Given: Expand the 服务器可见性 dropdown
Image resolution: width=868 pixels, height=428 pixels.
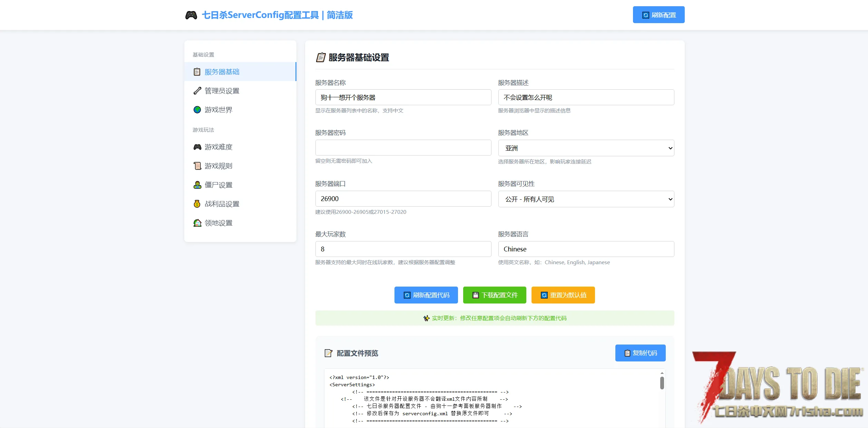Looking at the screenshot, I should coord(586,199).
